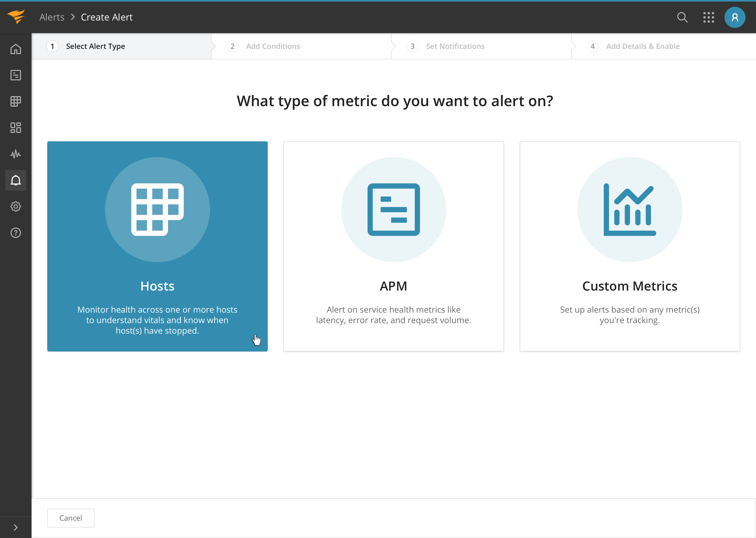Expand the sidebar with bottom chevron
This screenshot has width=756, height=538.
[x=15, y=527]
